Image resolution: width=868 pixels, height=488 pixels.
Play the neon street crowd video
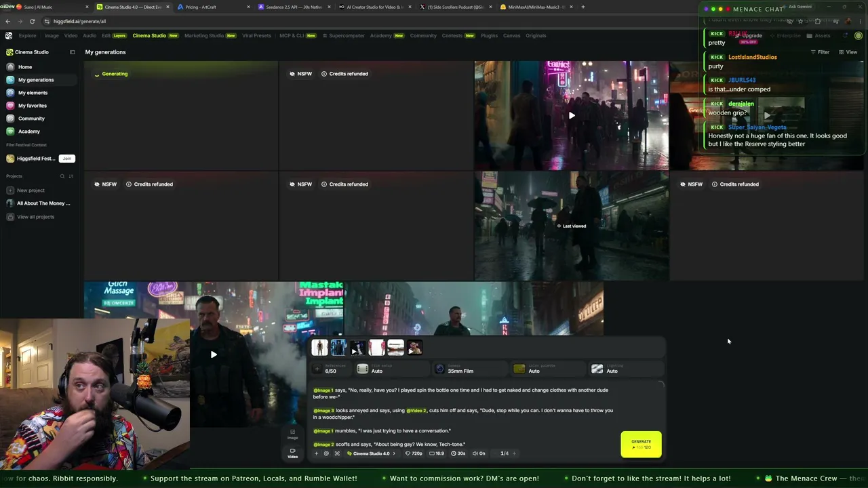pos(572,116)
